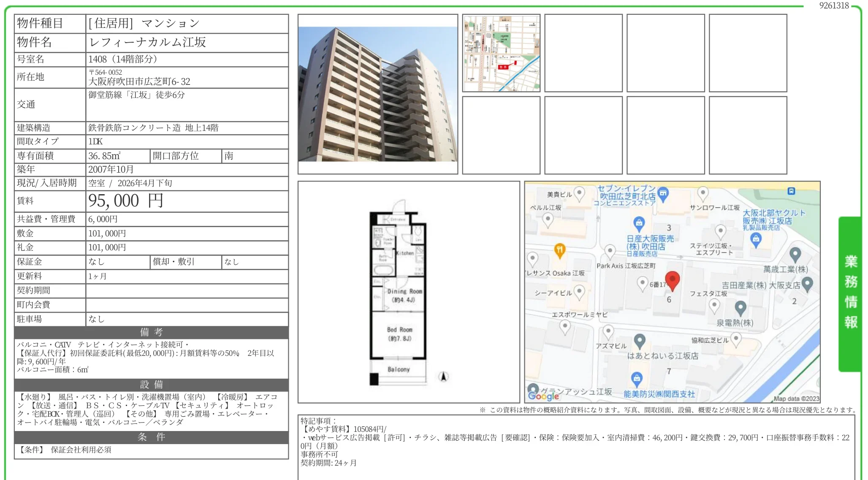Viewport: 868px width, 480px height.
Task: Click the Nissan Osaka shop pin
Action: [x=639, y=222]
